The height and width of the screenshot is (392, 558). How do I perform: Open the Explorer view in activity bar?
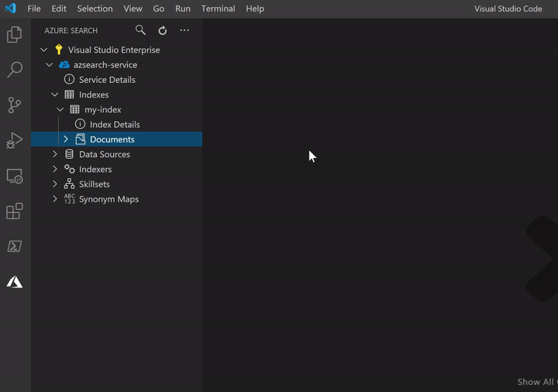coord(15,35)
